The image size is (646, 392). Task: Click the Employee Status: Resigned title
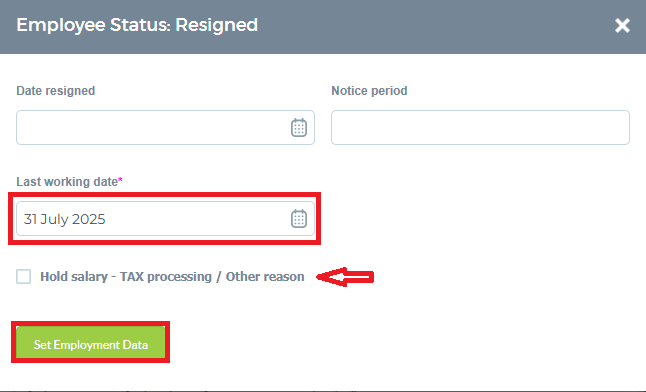click(x=137, y=25)
